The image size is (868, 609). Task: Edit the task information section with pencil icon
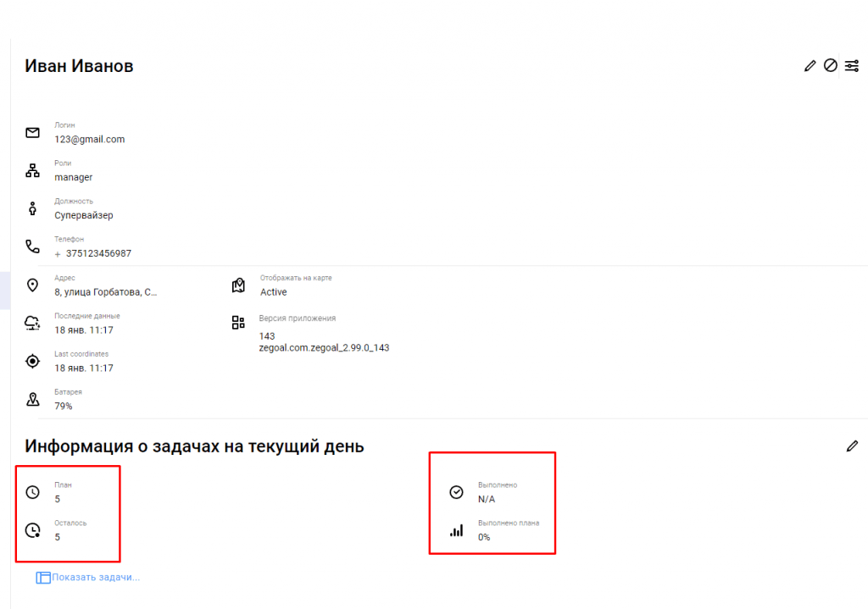(852, 446)
